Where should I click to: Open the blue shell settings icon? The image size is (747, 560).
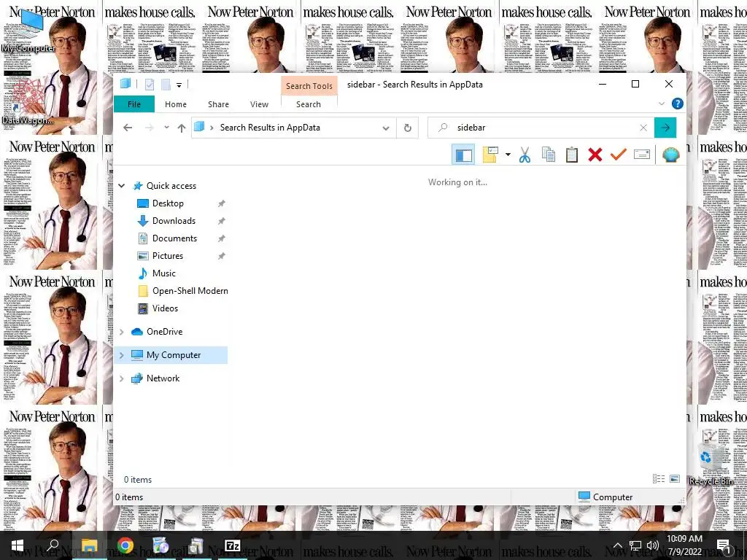click(x=671, y=155)
